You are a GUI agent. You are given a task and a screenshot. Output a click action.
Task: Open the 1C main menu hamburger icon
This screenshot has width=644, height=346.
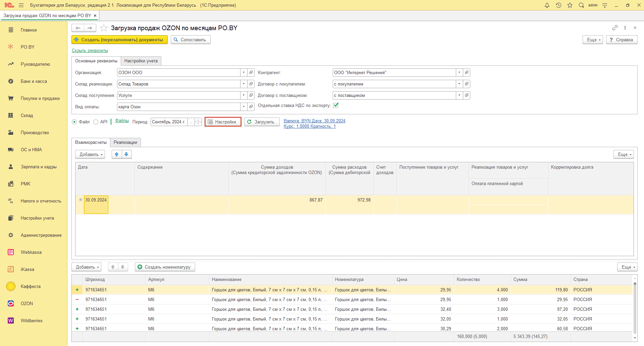click(x=21, y=5)
